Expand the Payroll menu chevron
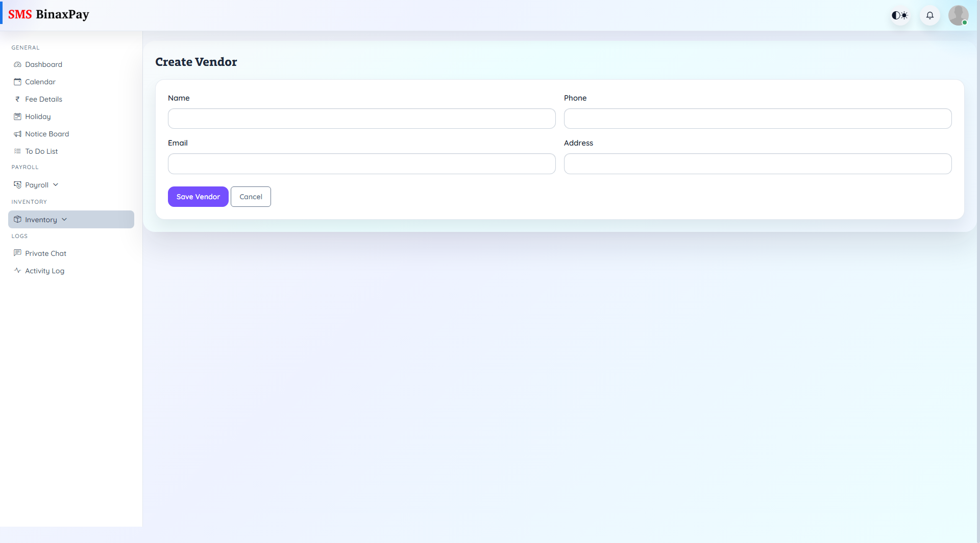 56,184
